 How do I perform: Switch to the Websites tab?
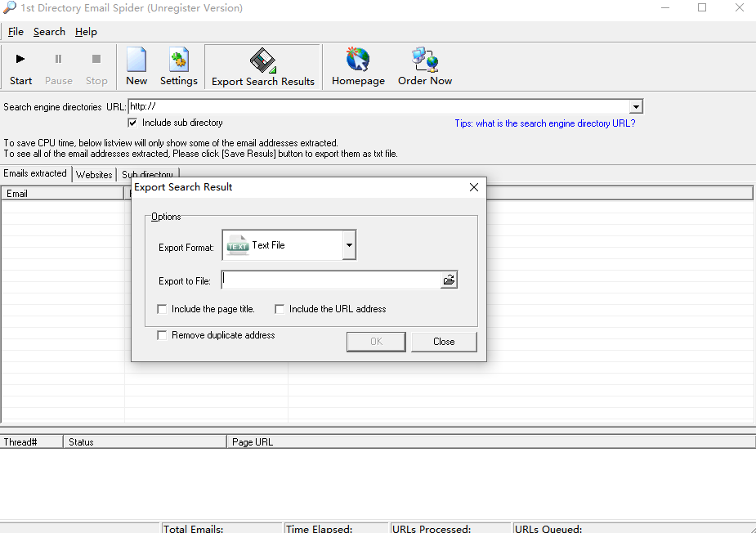tap(94, 175)
